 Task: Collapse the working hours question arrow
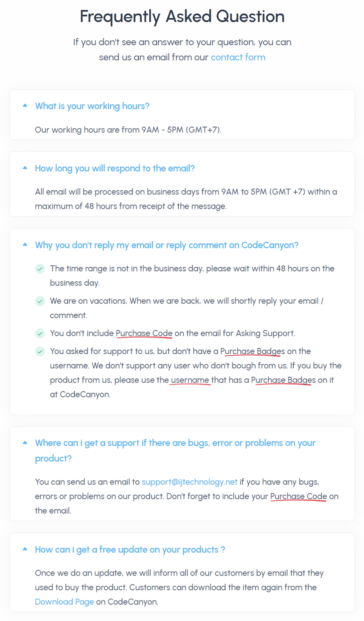coord(25,106)
